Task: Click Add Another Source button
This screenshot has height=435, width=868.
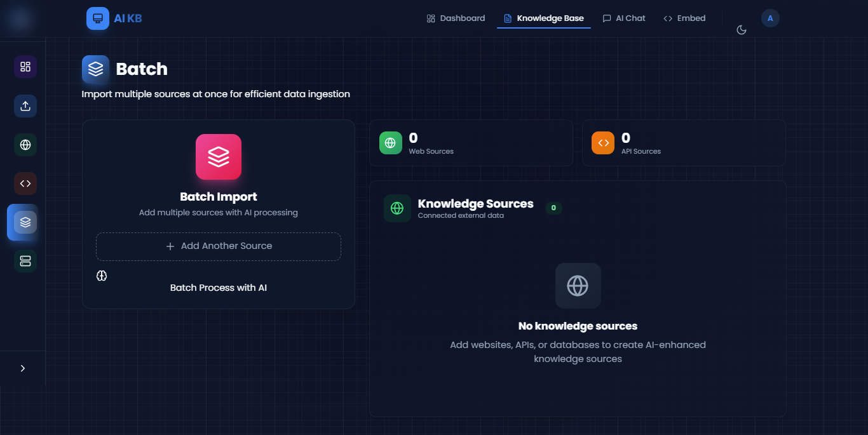Action: point(219,246)
